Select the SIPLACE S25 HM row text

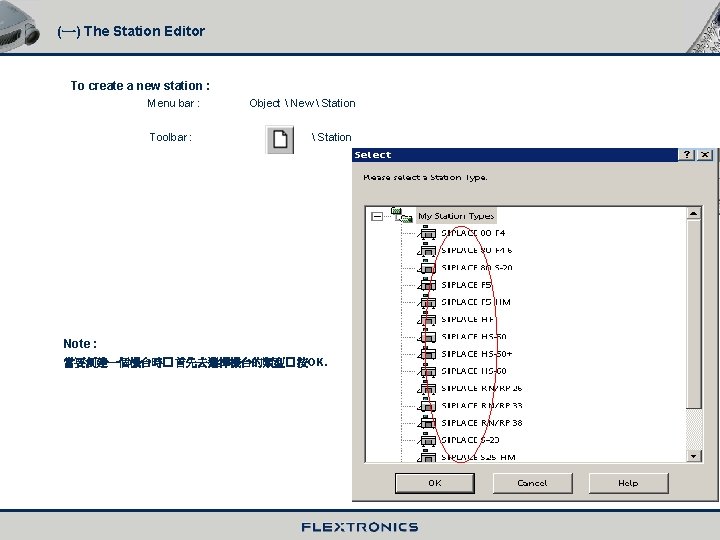pos(478,457)
